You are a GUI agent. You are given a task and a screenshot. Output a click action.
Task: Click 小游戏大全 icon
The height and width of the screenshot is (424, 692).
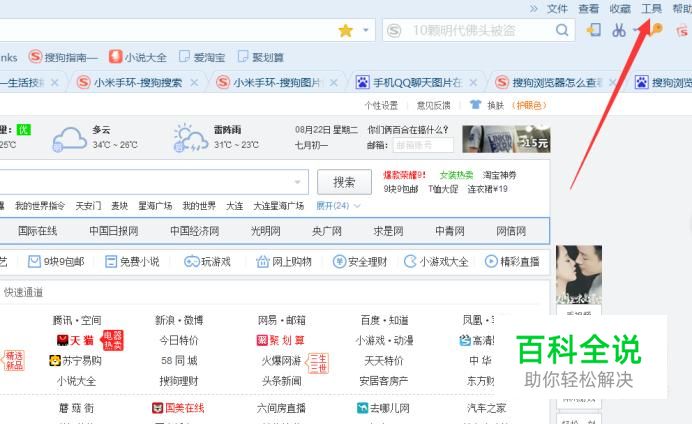pos(410,262)
